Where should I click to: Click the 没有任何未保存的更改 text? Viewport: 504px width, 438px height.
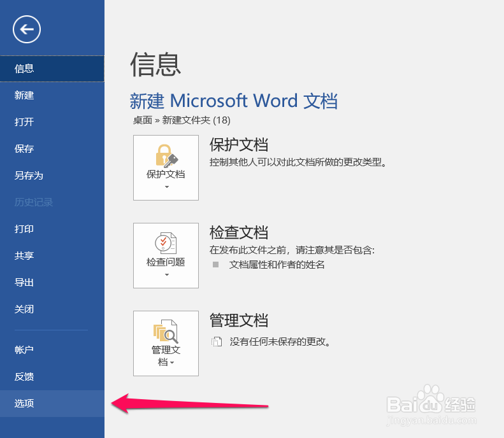pyautogui.click(x=280, y=342)
